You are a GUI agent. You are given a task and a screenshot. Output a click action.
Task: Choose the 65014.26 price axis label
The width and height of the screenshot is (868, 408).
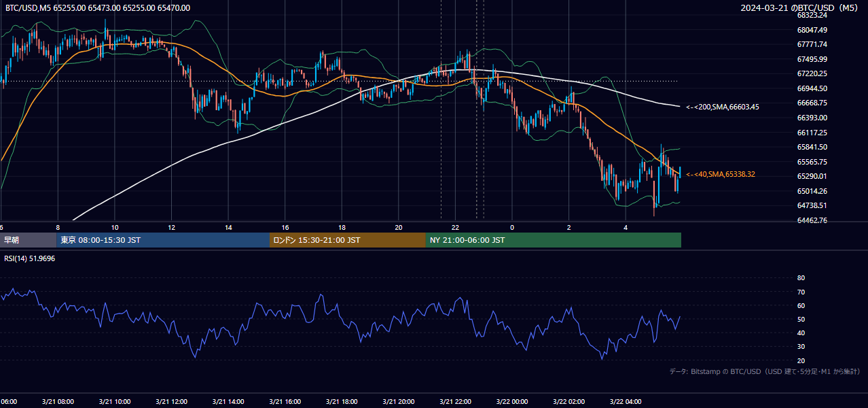812,191
